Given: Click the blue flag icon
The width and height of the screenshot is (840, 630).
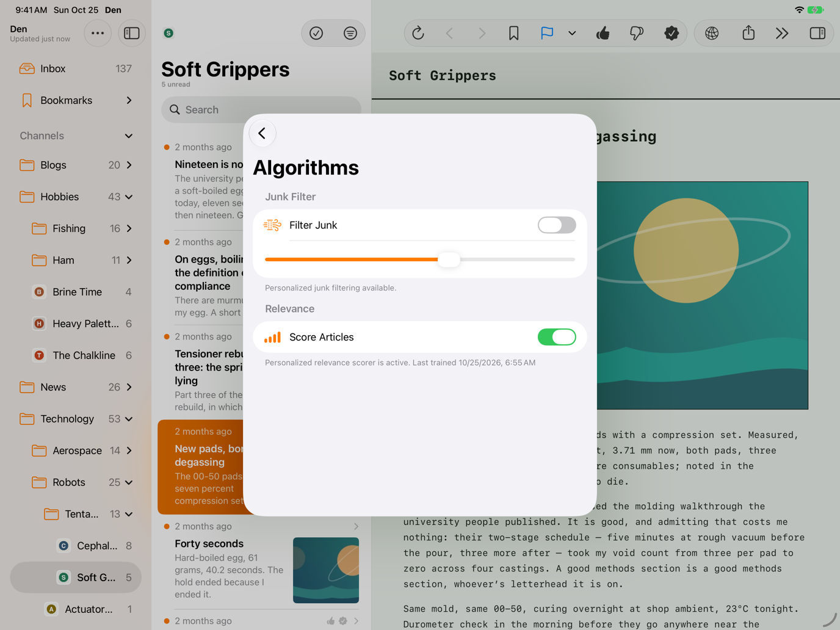Looking at the screenshot, I should (x=547, y=33).
